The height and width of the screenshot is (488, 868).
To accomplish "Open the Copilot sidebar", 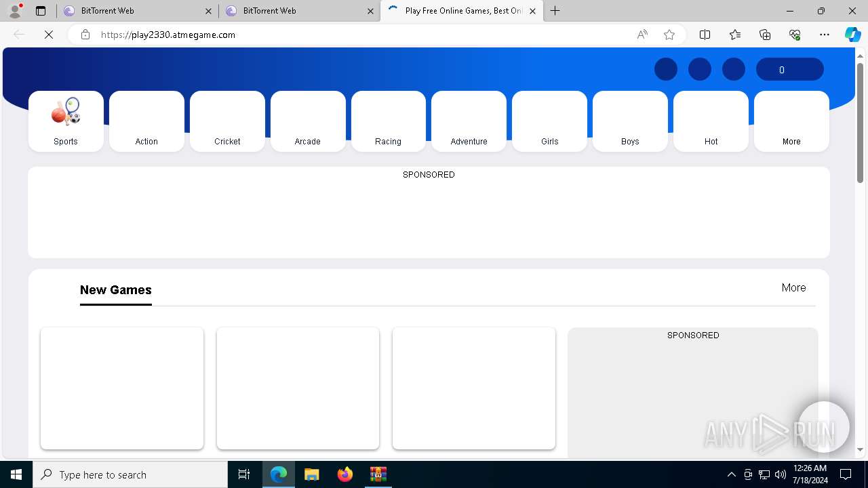I will pos(852,35).
